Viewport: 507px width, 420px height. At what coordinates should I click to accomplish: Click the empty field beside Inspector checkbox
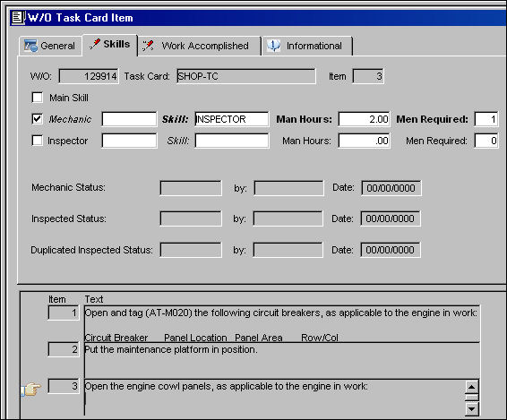tap(129, 141)
